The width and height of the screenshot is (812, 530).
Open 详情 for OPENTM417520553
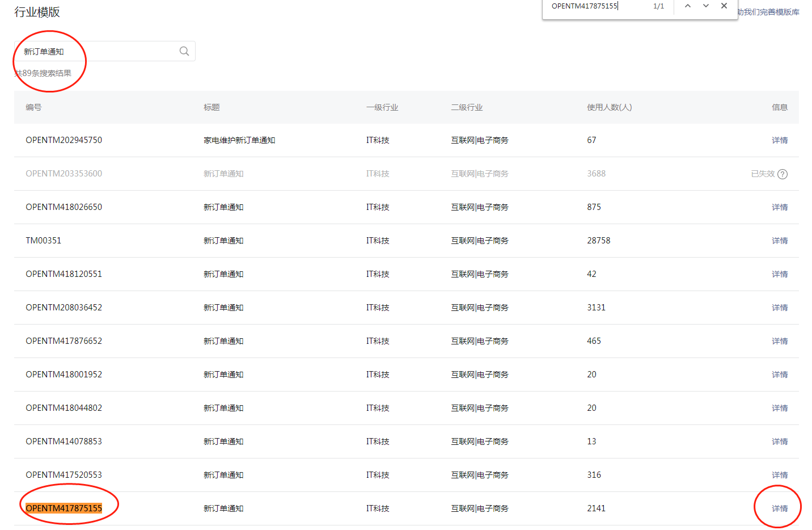[x=779, y=475]
